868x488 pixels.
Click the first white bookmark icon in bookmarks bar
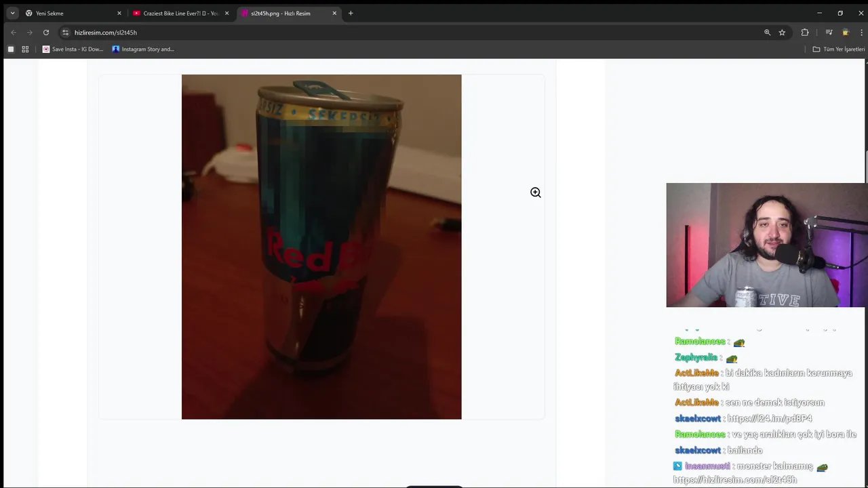tap(11, 49)
